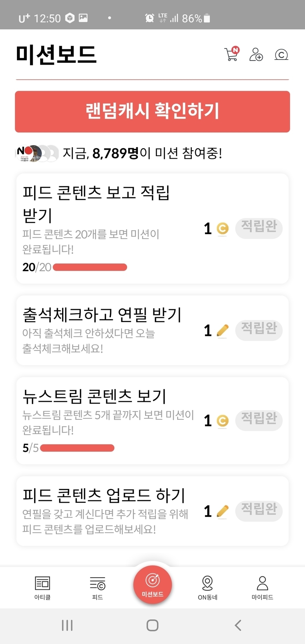This screenshot has width=305, height=644.
Task: Tap 적립완 button for 피드 콘텐츠 업로드 mission
Action: [x=259, y=511]
